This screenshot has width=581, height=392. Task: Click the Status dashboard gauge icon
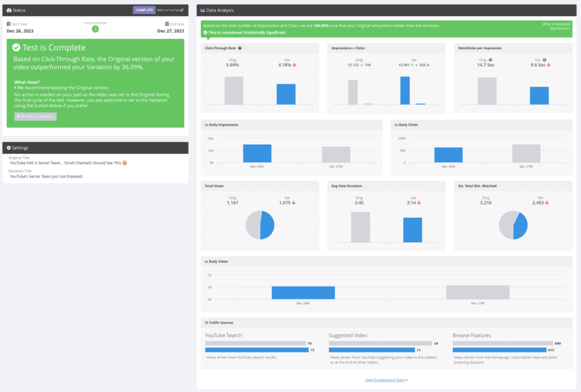[9, 10]
